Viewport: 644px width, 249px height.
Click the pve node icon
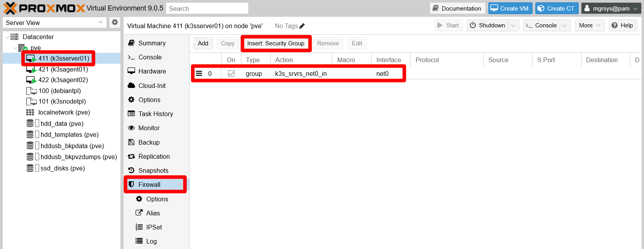pos(23,48)
